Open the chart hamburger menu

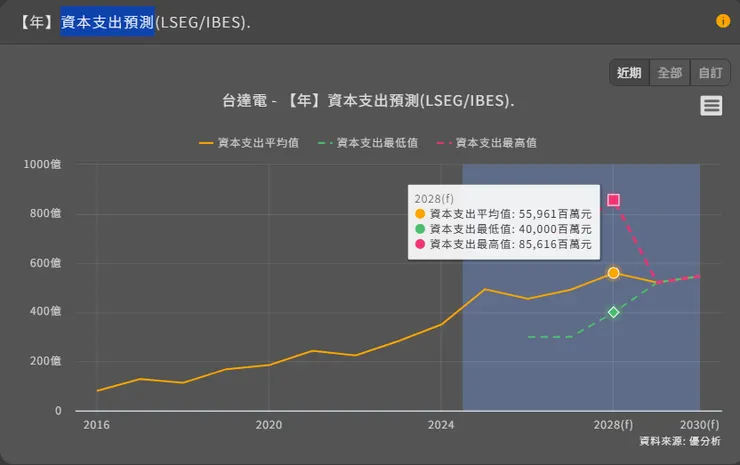pyautogui.click(x=711, y=106)
